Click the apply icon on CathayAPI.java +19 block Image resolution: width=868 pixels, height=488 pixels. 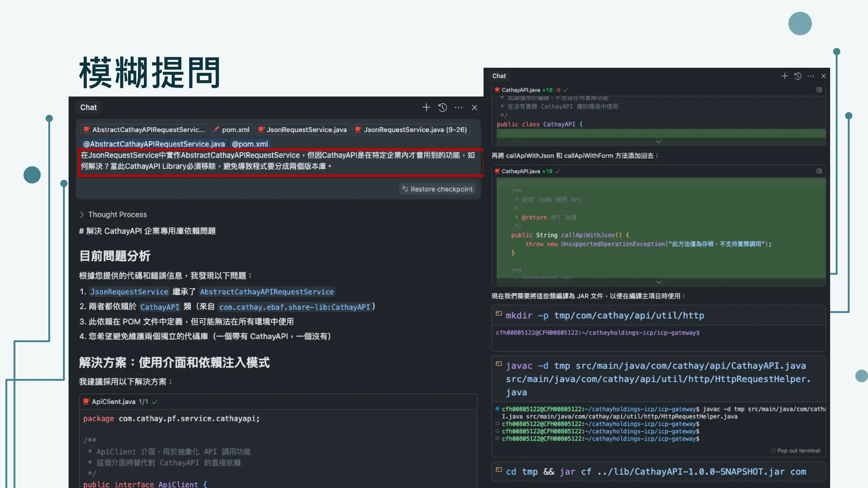(x=819, y=90)
